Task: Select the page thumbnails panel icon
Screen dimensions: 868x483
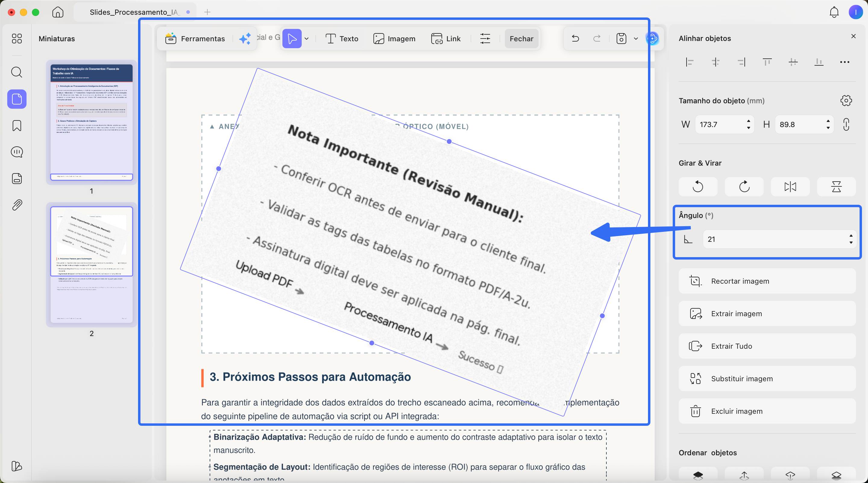Action: 17,99
